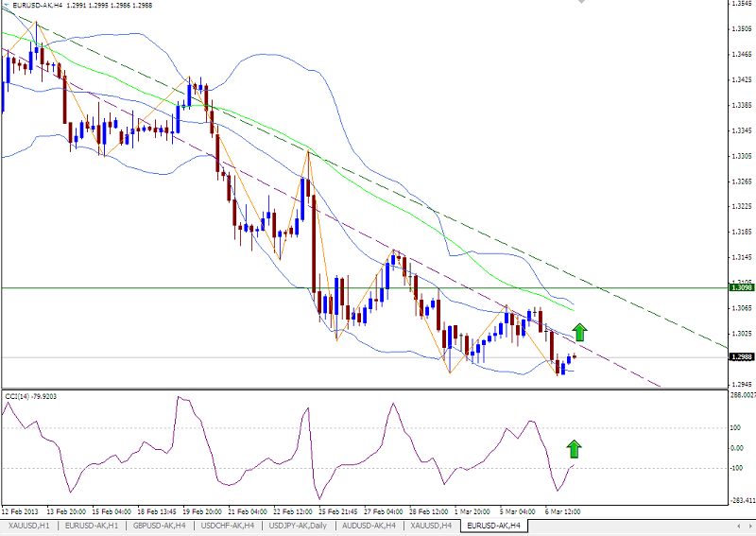
Task: Click the current price 1.2988 label
Action: 741,356
